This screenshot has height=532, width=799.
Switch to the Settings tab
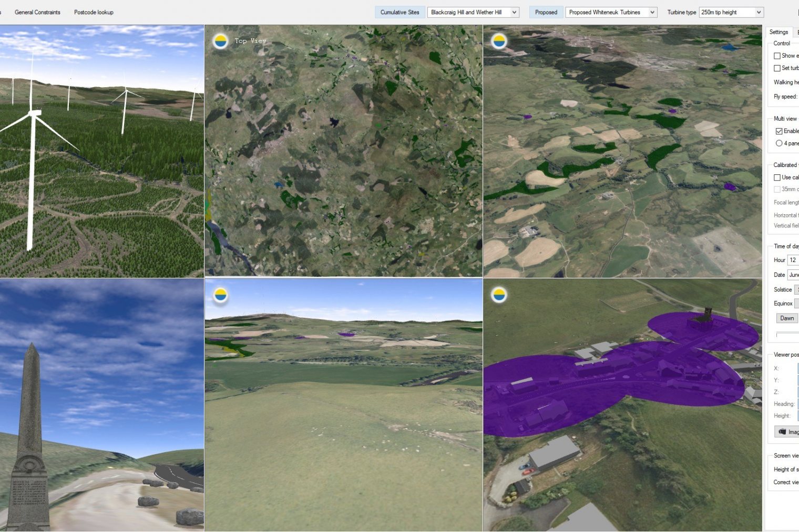778,32
